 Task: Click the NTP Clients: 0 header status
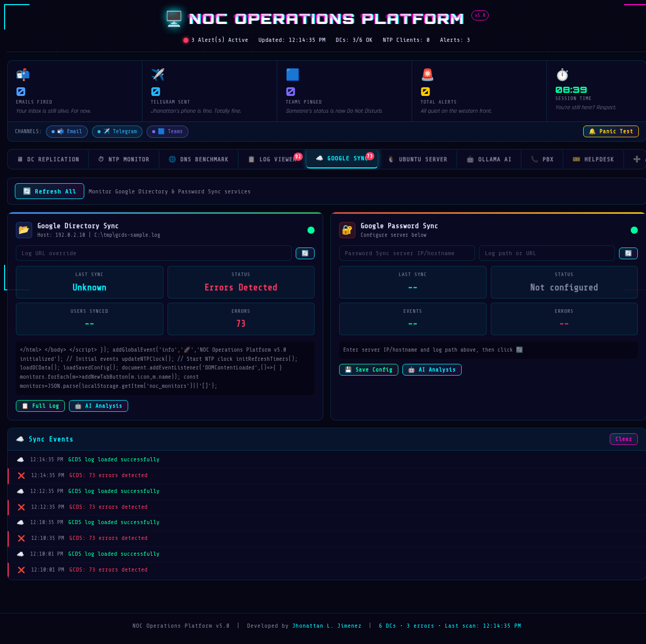[x=406, y=40]
